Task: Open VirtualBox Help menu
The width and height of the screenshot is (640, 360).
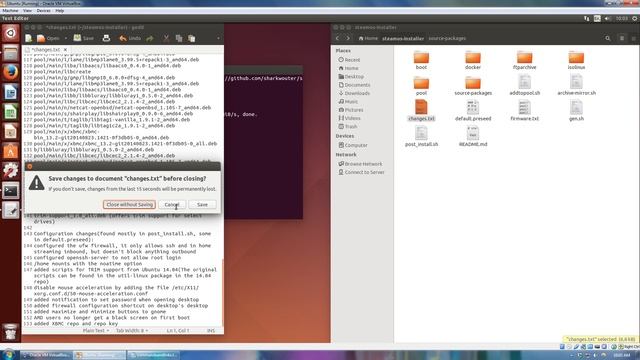Action: 60,11
